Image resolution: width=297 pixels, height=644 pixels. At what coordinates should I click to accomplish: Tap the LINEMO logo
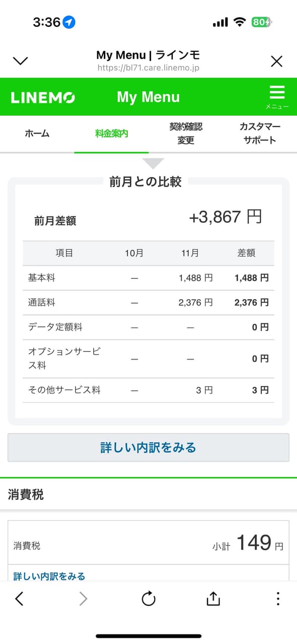click(x=43, y=97)
